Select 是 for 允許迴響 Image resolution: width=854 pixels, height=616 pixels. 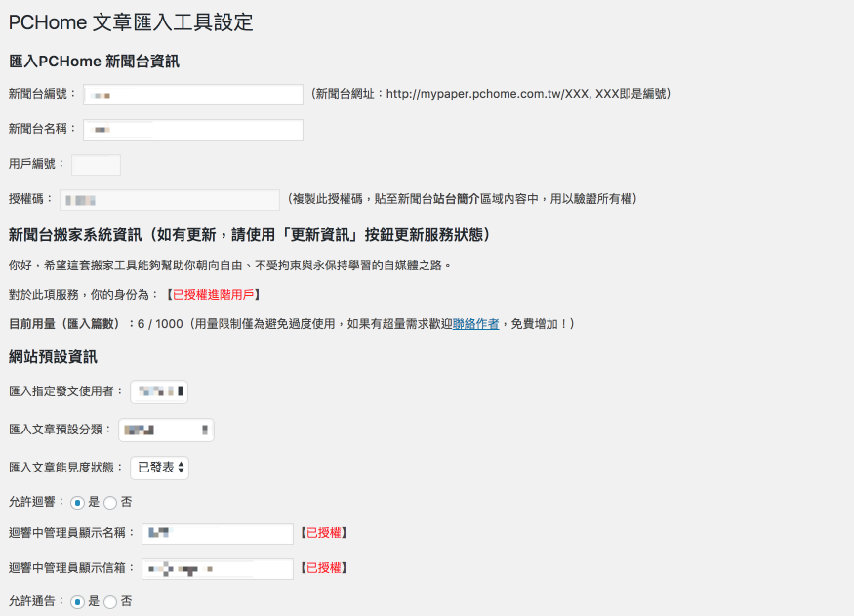pyautogui.click(x=77, y=502)
